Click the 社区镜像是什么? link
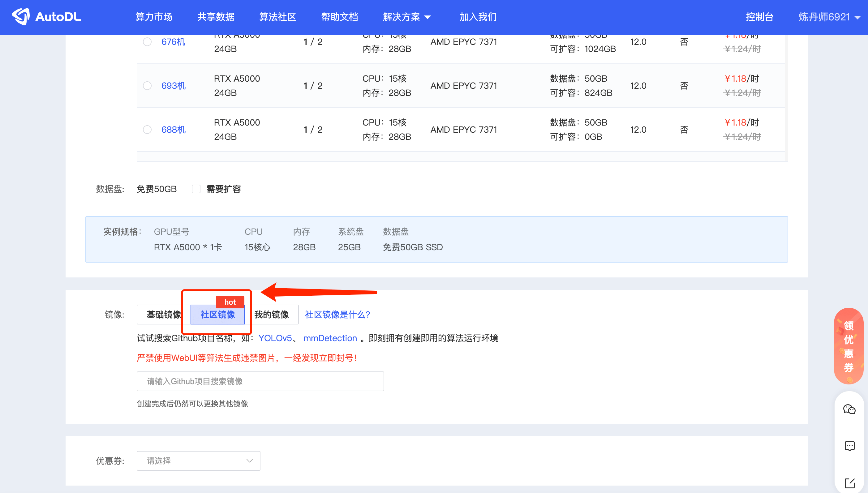The width and height of the screenshot is (868, 493). click(337, 315)
